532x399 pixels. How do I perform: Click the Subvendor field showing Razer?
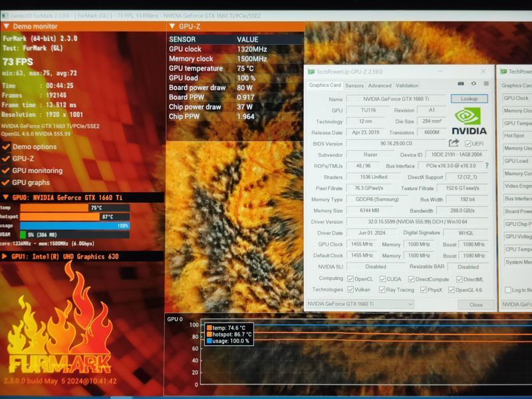point(370,154)
